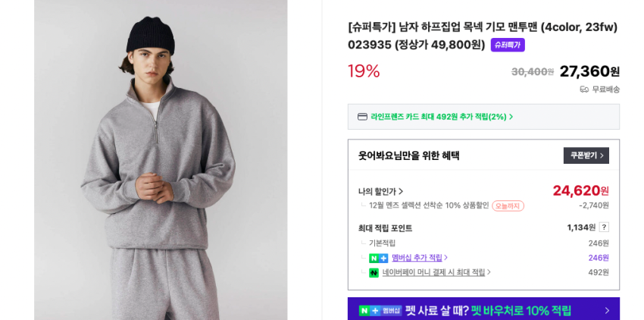
Task: Click the model product photo
Action: [x=161, y=159]
